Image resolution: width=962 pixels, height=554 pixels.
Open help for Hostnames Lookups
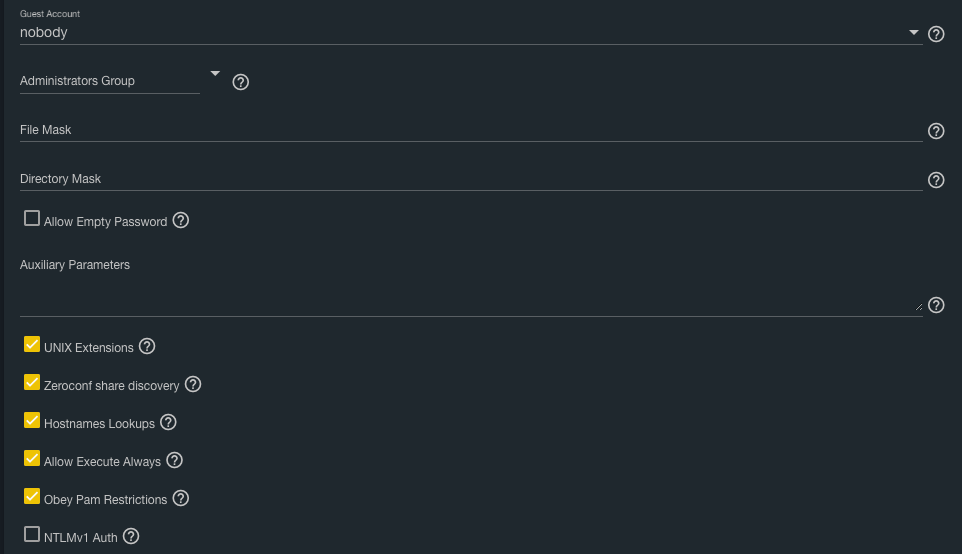(x=168, y=422)
